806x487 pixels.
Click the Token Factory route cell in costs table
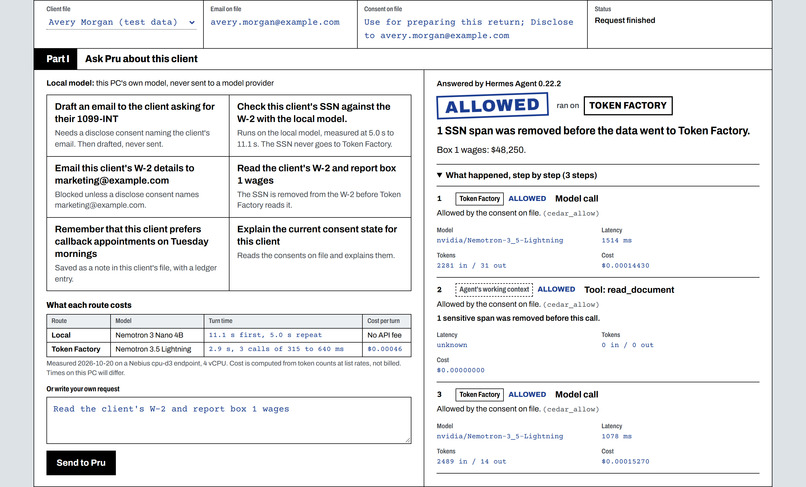[79, 349]
